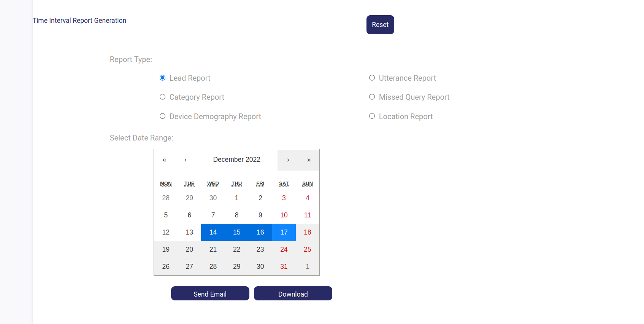The height and width of the screenshot is (324, 644).
Task: Click date 31 in the calendar
Action: (284, 267)
